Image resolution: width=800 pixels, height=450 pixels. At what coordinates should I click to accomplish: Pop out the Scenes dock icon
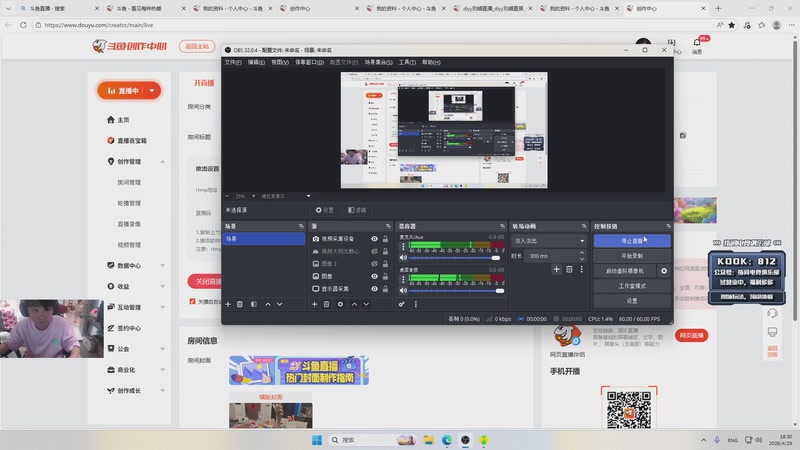(301, 226)
